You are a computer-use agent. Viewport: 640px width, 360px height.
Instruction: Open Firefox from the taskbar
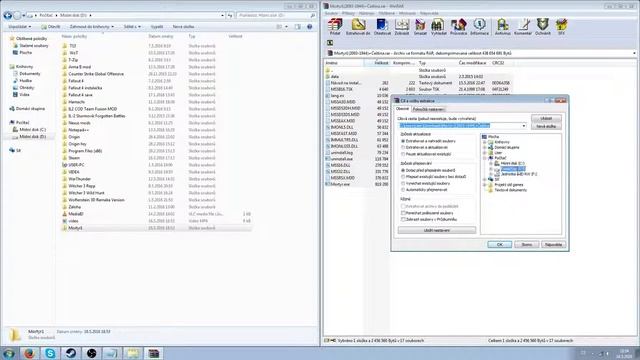click(29, 353)
